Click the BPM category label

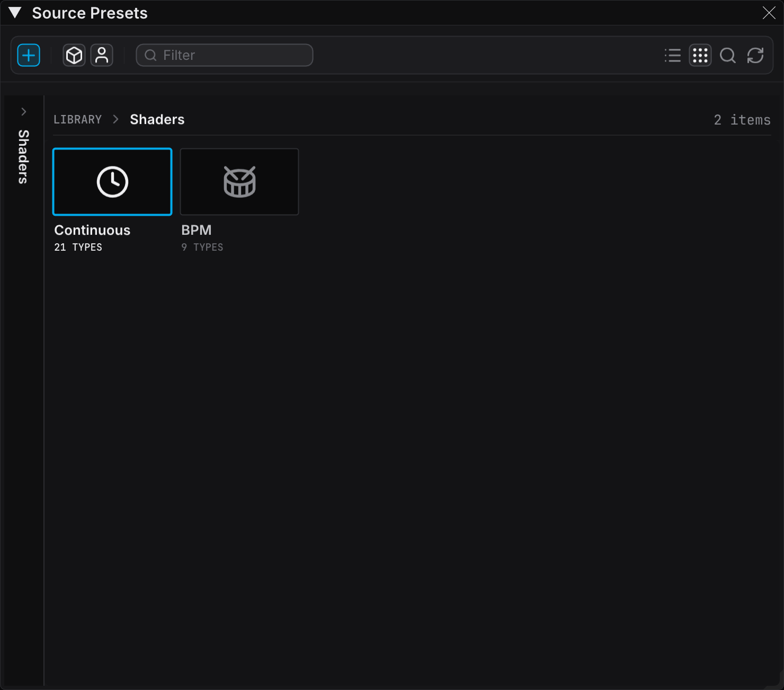[197, 230]
